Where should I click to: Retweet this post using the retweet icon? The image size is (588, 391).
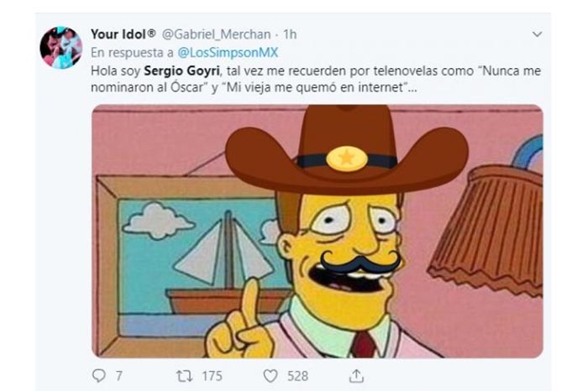pyautogui.click(x=184, y=376)
